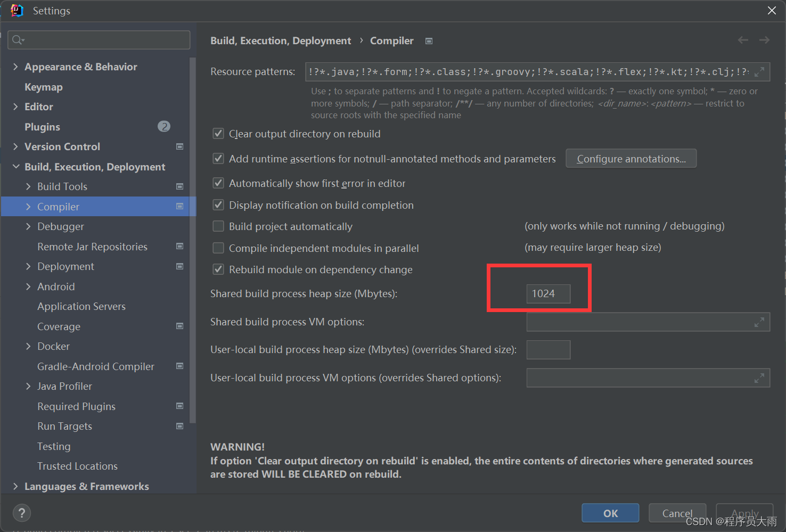Enable Build project automatically
The width and height of the screenshot is (786, 532).
coord(218,226)
